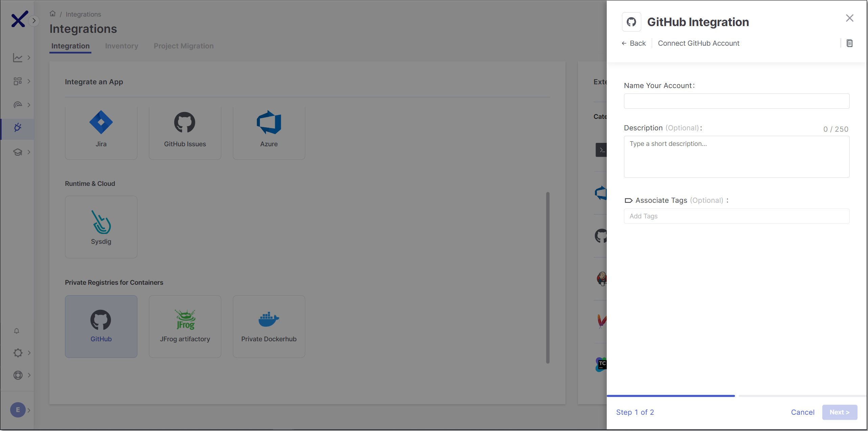
Task: Click the TeamCity icon in the right panel
Action: click(x=601, y=364)
